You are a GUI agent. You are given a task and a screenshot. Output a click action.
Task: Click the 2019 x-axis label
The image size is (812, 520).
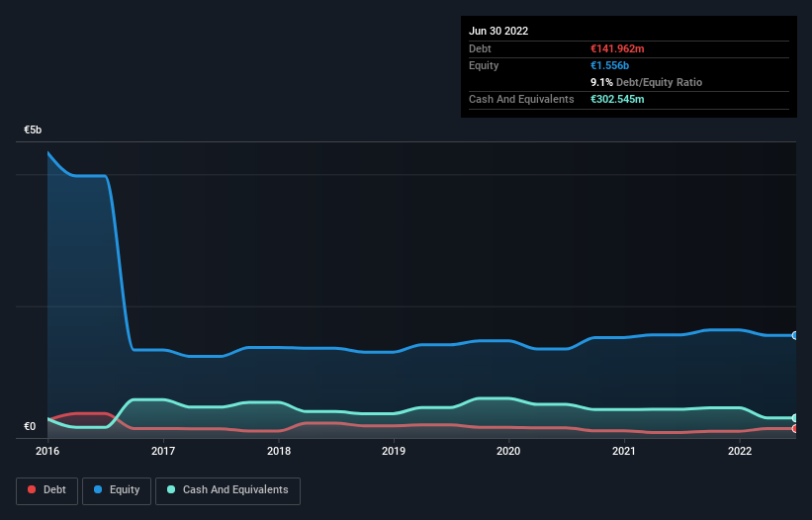coord(394,451)
